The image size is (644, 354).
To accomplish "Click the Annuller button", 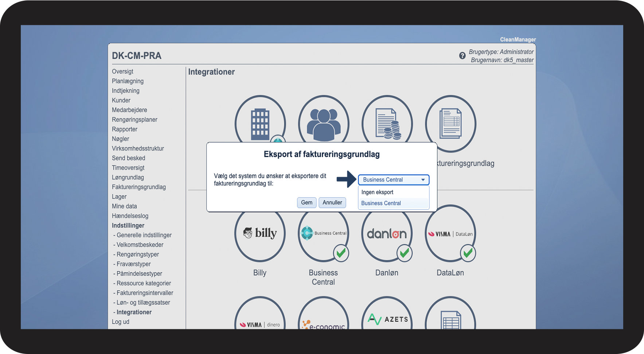I will [332, 203].
